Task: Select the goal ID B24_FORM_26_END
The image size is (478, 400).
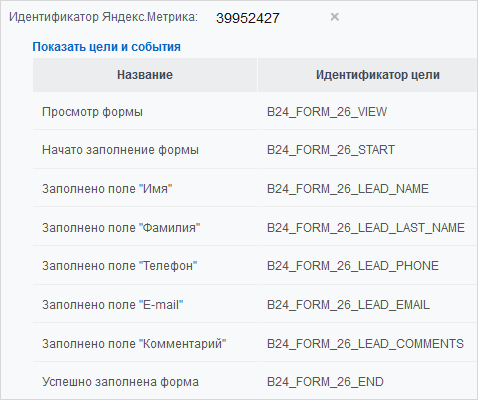Action: [x=325, y=382]
